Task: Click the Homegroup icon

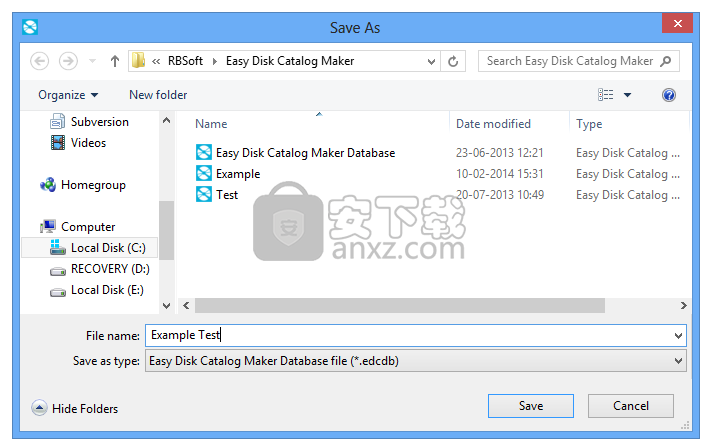Action: [x=48, y=185]
